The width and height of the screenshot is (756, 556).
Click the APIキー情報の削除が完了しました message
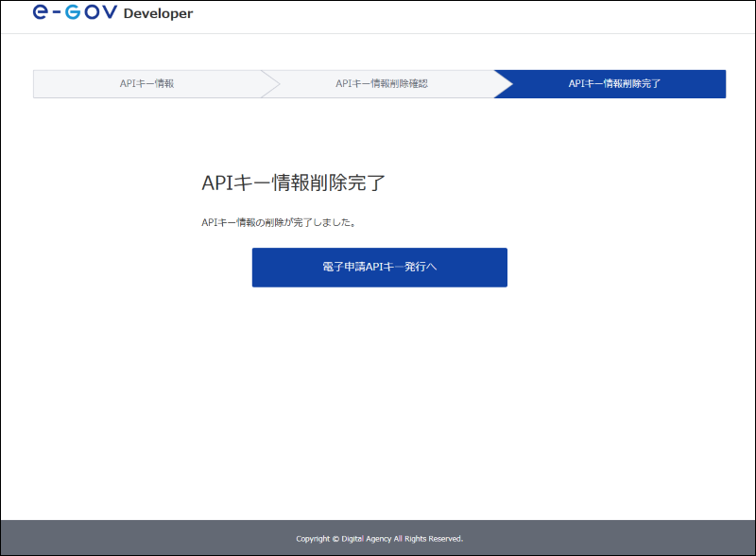tap(279, 222)
